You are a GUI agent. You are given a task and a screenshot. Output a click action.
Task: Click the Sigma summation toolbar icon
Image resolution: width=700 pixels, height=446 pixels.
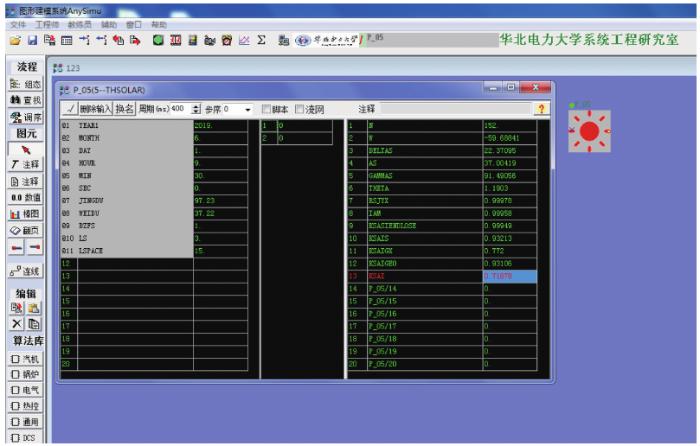point(262,40)
